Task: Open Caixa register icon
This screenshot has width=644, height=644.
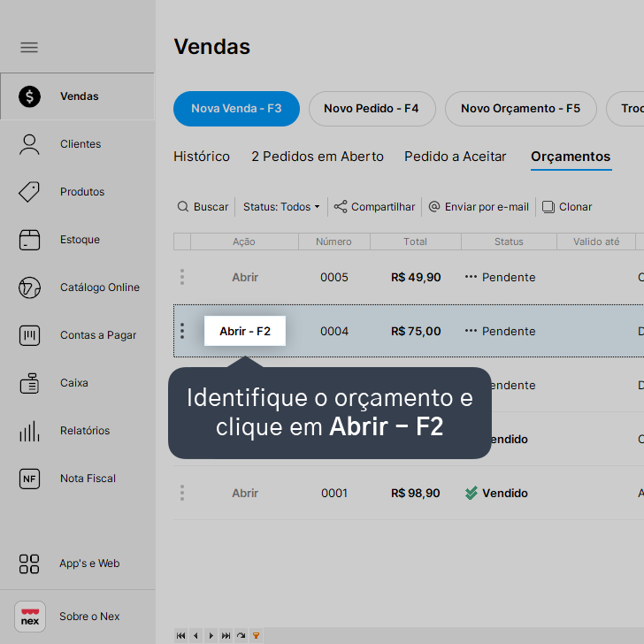Action: (x=29, y=383)
